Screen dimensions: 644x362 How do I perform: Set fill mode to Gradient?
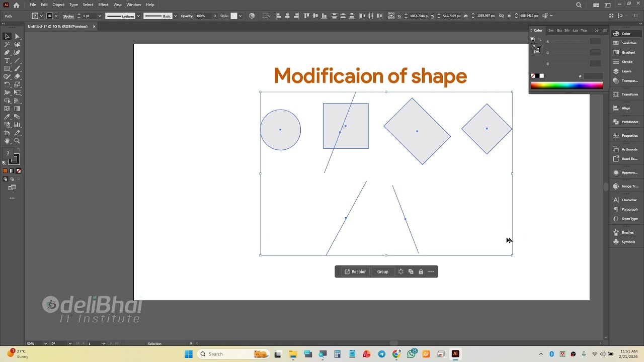point(12,171)
